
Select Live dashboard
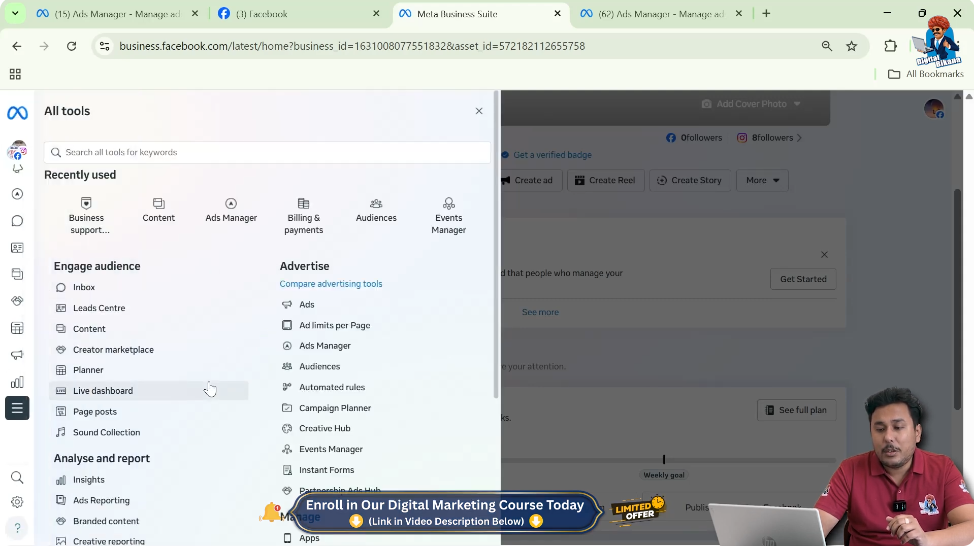(148, 391)
